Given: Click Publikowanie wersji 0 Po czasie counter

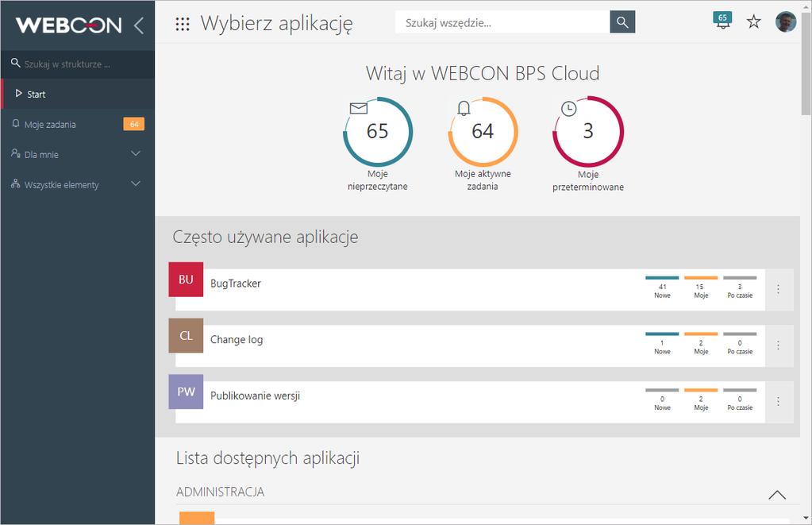Looking at the screenshot, I should tap(740, 400).
